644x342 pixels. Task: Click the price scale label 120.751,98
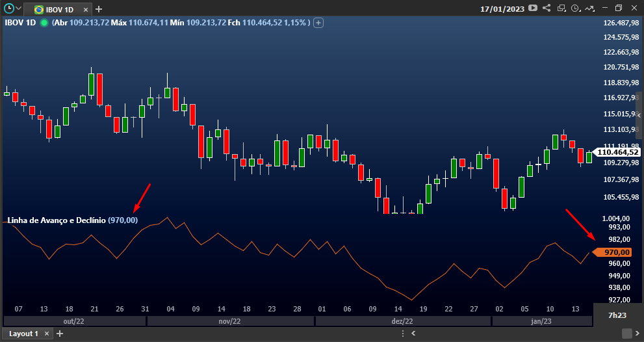coord(621,67)
